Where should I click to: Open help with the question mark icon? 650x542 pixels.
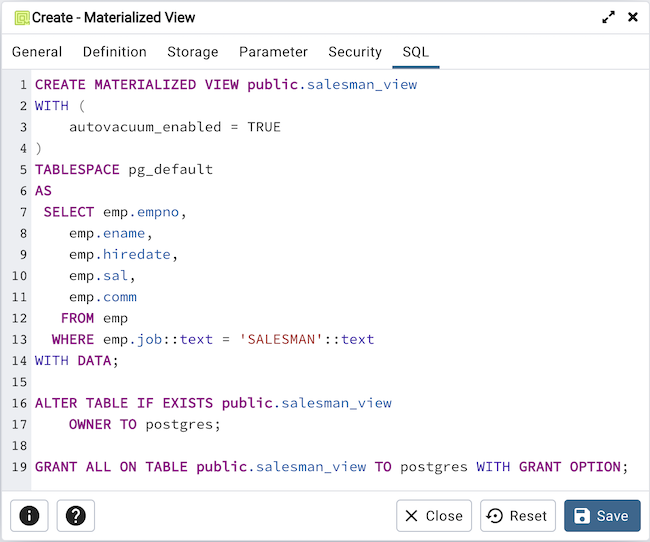click(76, 516)
